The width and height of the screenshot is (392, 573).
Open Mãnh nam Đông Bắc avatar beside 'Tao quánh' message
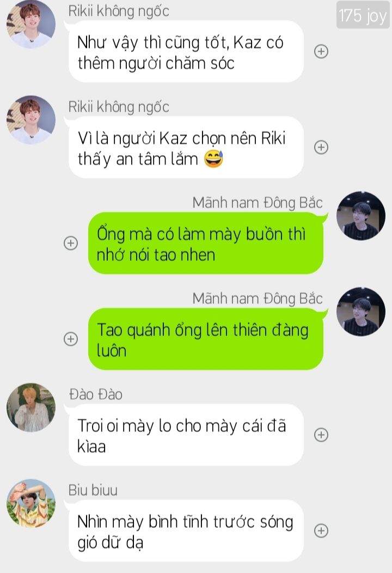coord(360,312)
